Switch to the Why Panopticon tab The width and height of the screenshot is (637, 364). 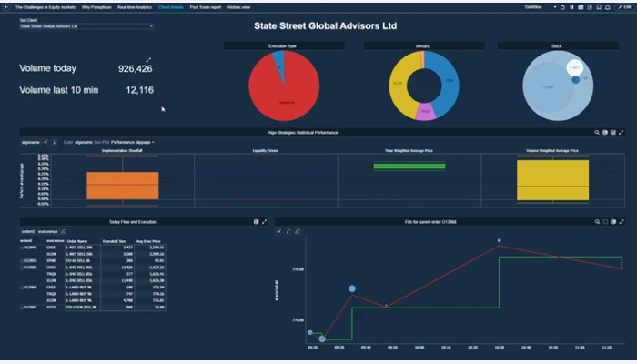(x=96, y=7)
